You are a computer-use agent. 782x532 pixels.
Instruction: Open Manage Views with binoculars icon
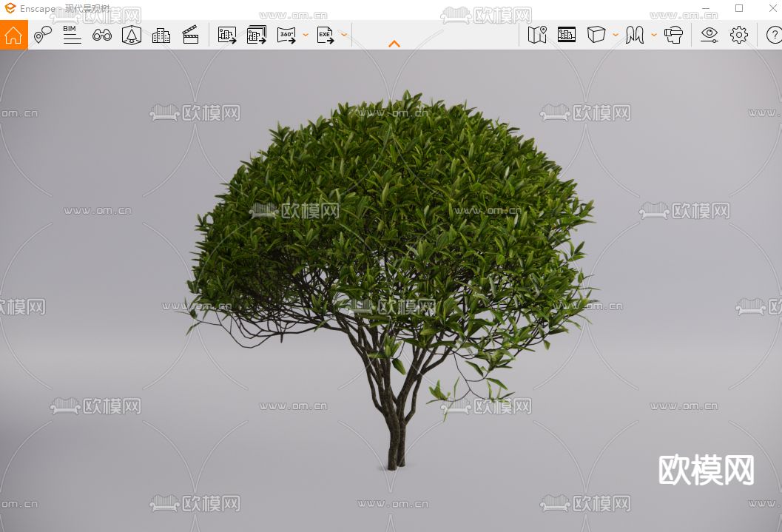coord(102,35)
